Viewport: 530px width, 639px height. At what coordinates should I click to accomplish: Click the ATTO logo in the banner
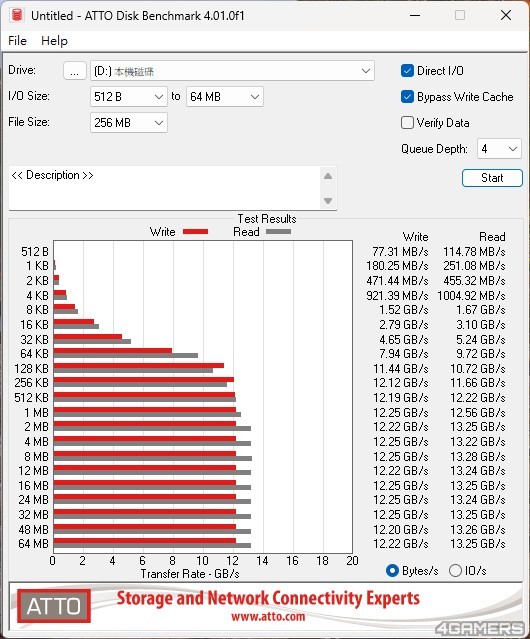[x=54, y=606]
